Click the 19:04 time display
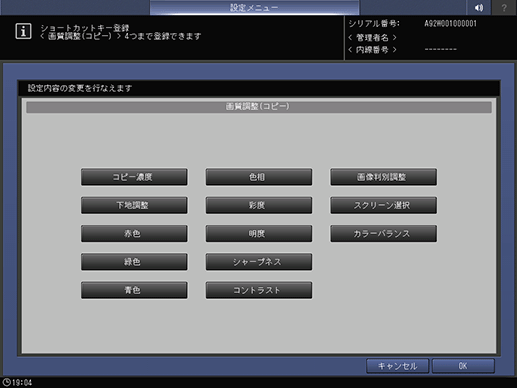The height and width of the screenshot is (388, 517). click(22, 382)
